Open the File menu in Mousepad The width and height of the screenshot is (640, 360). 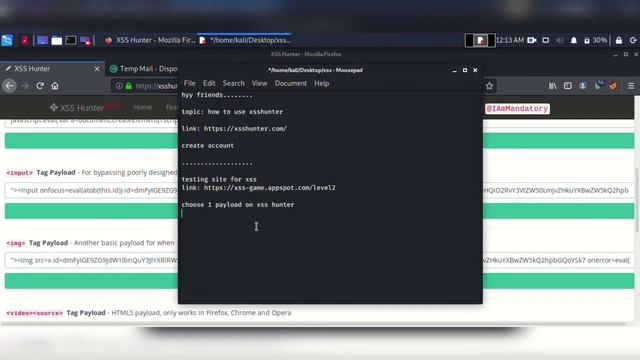coord(189,83)
